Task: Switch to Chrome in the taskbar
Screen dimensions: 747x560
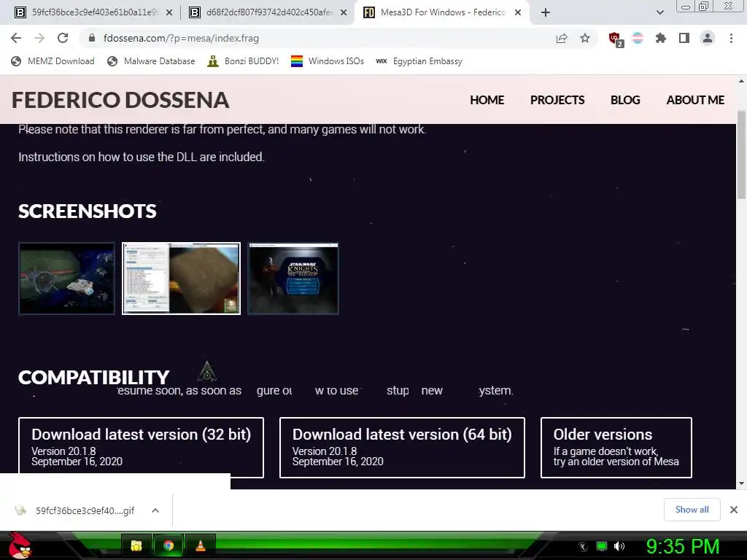Action: point(169,545)
